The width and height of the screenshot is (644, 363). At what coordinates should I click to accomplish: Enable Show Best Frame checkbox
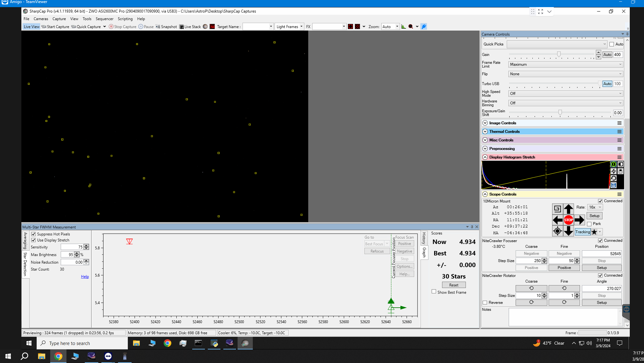click(434, 291)
